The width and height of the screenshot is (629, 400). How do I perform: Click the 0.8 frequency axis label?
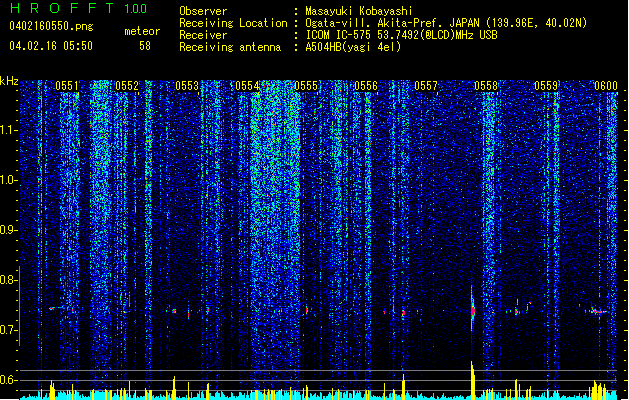(x=9, y=280)
